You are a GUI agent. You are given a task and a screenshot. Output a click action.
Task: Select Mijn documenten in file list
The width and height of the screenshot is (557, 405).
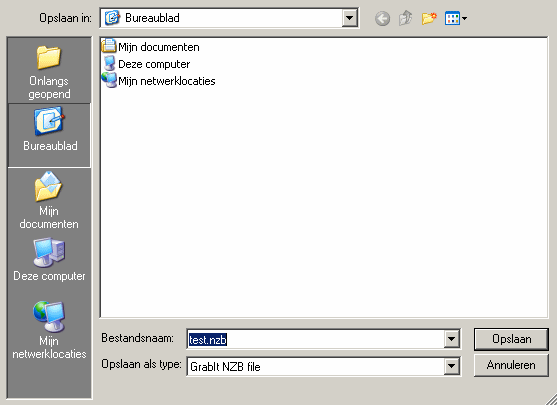tap(150, 47)
